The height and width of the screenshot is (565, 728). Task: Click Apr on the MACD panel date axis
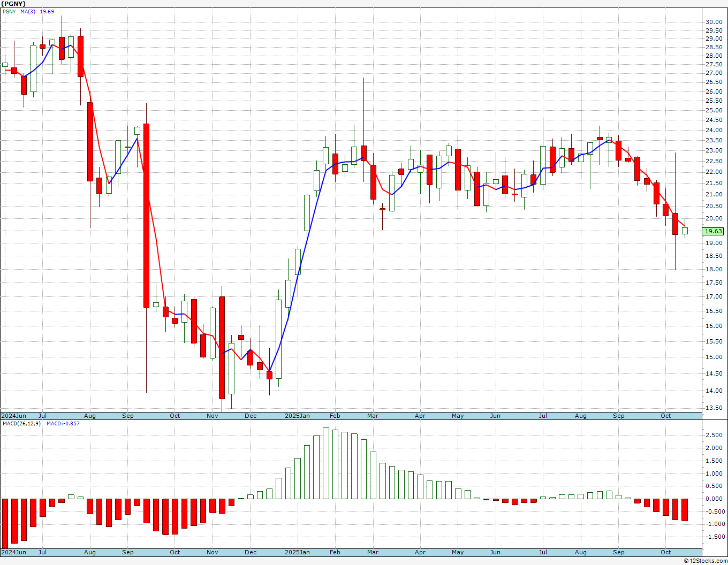[420, 552]
